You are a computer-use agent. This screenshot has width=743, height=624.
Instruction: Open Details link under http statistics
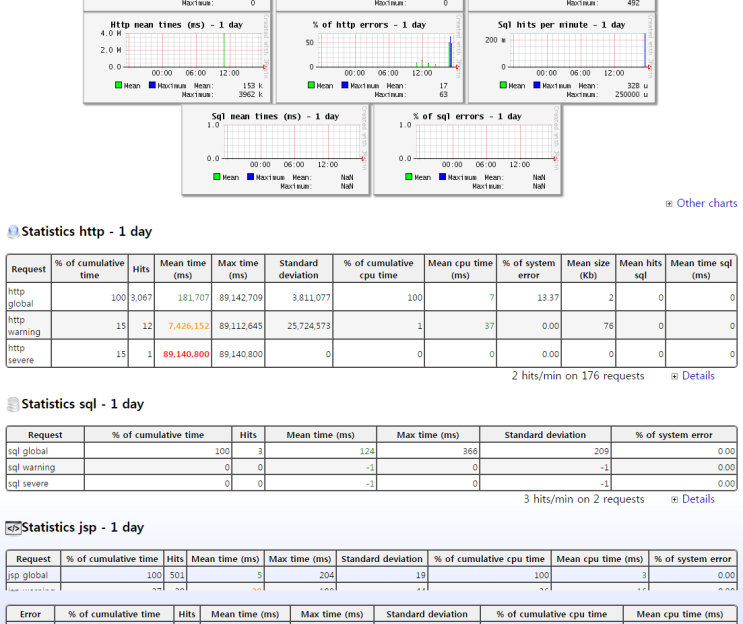[x=698, y=376]
